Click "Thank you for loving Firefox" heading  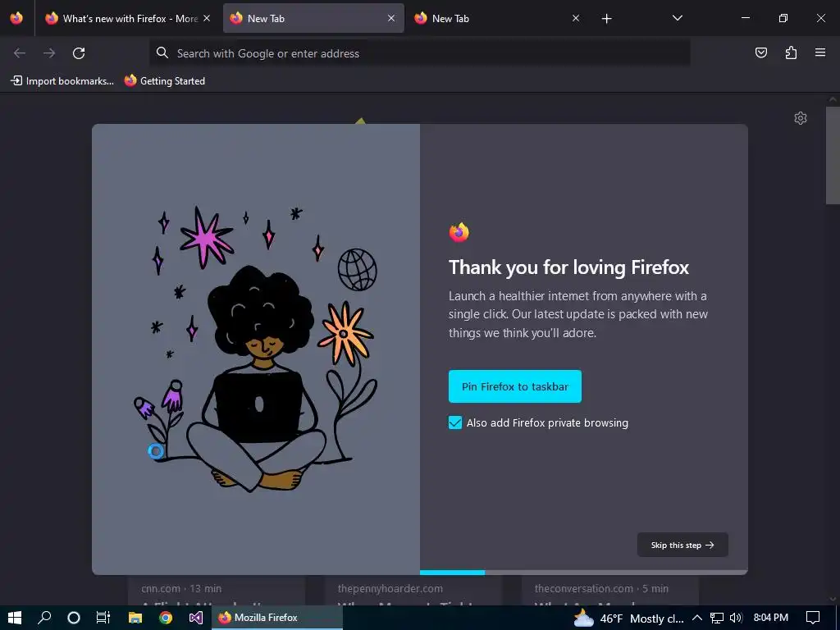coord(568,267)
